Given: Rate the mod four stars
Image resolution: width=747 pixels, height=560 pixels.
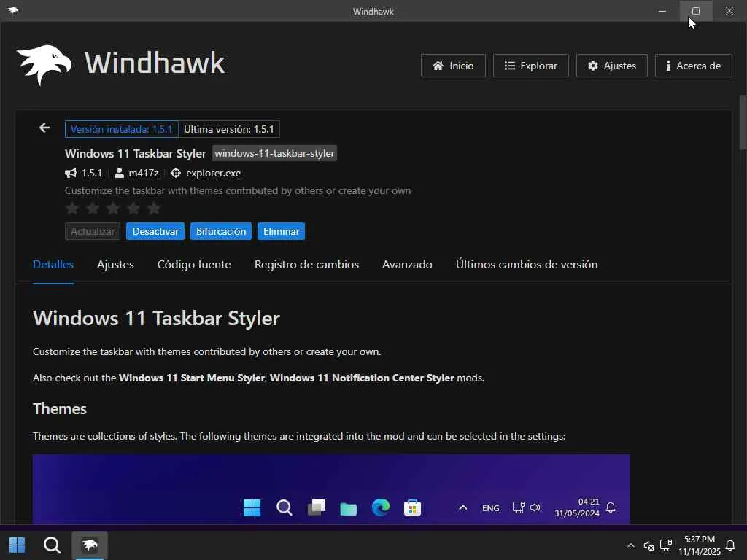Looking at the screenshot, I should pos(133,208).
